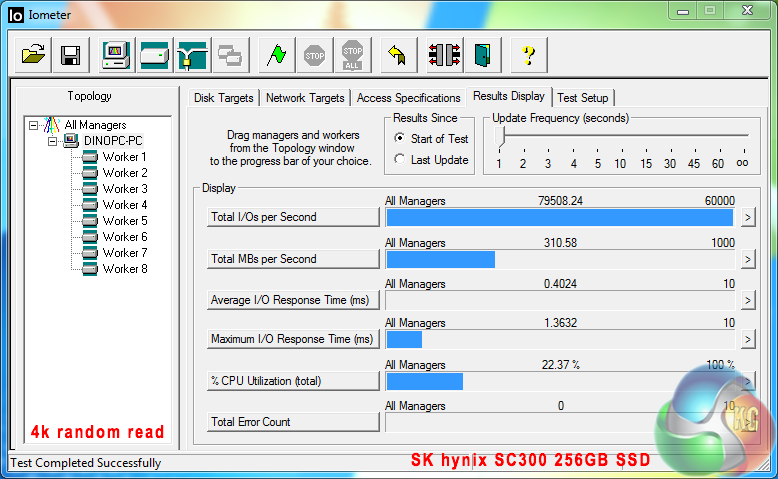Click Total I/Os per Second progress bar

pos(560,217)
